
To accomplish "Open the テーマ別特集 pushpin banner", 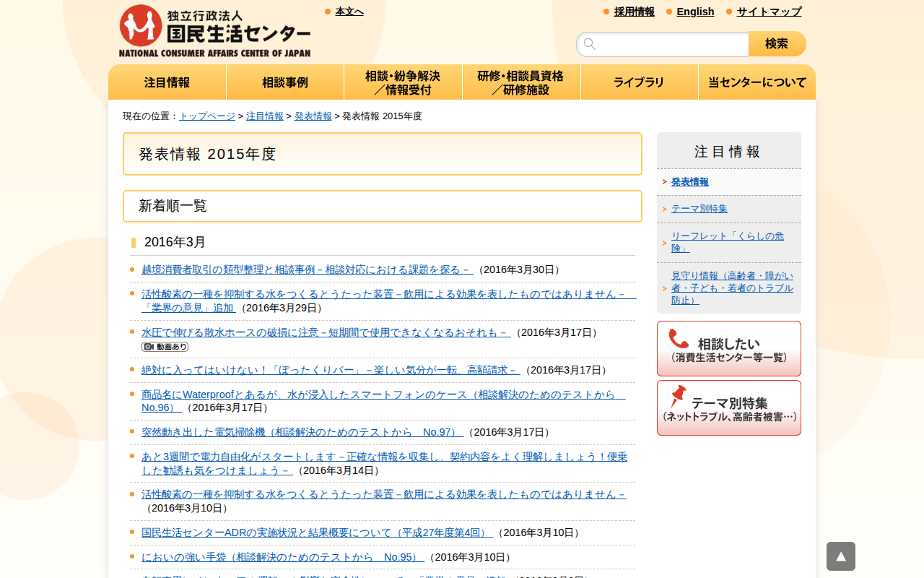I will (x=728, y=408).
